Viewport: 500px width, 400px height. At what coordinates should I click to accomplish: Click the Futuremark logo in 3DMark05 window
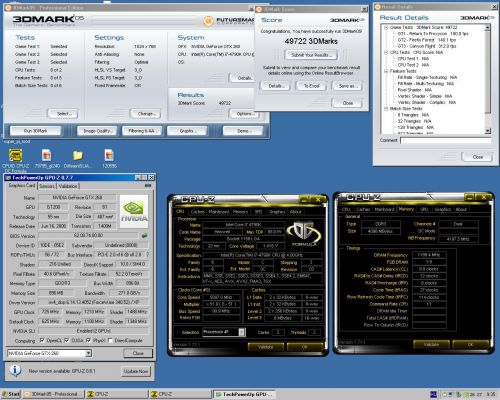pyautogui.click(x=208, y=21)
